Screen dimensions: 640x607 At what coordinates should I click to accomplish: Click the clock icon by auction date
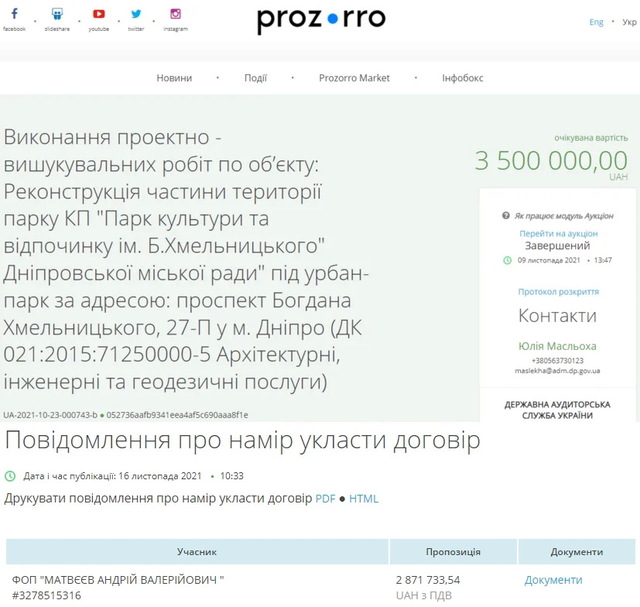[507, 260]
